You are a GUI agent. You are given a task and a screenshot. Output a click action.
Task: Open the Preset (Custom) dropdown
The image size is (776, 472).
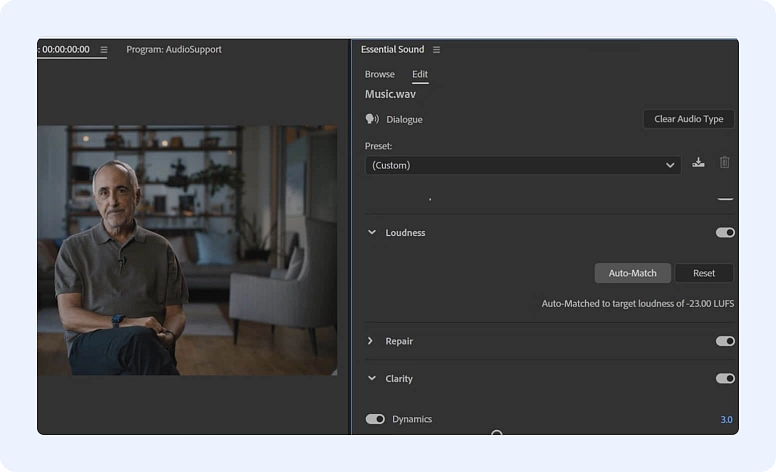pyautogui.click(x=523, y=165)
